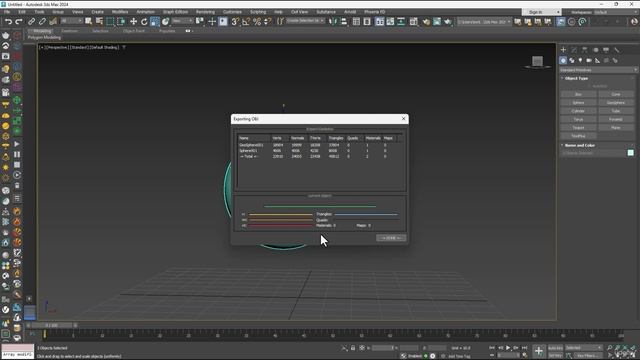Click the Redo arrow in main toolbar

(18, 22)
